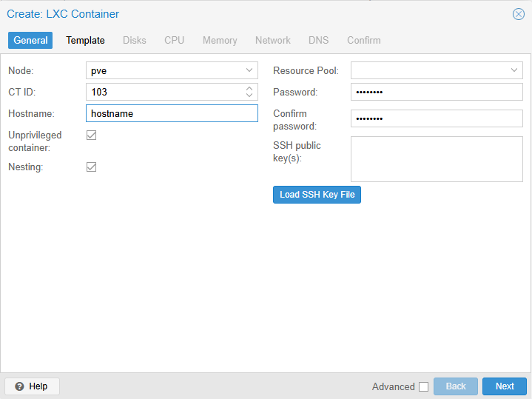Screen dimensions: 532x399
Task: Toggle the Unprivileged container checkbox
Action: click(x=91, y=135)
